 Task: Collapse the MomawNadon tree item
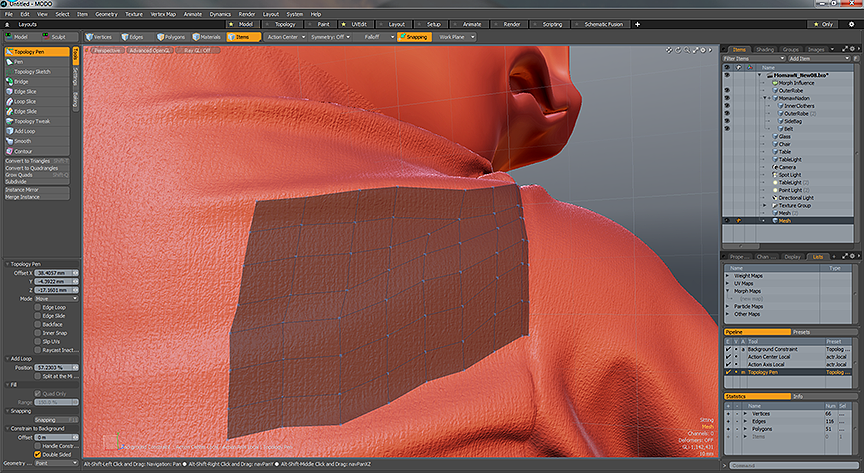[x=764, y=98]
